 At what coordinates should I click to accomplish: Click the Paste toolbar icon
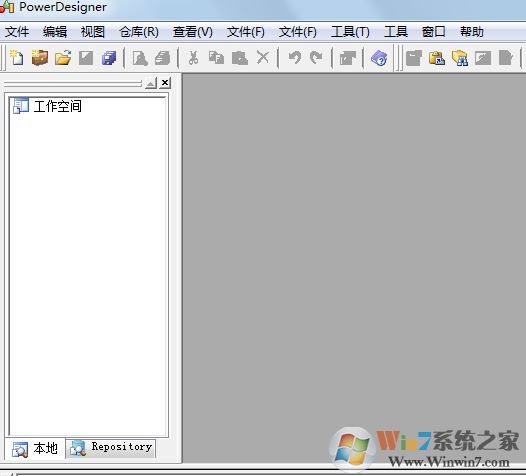(x=240, y=58)
